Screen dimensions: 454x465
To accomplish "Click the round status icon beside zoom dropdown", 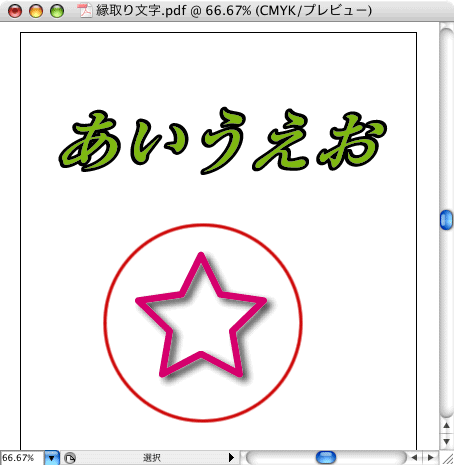I will click(70, 458).
